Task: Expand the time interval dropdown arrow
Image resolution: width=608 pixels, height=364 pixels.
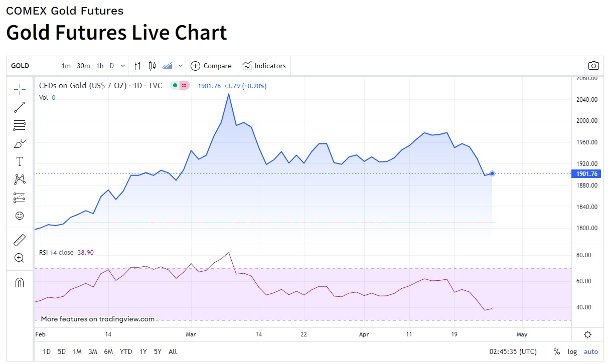Action: point(123,66)
